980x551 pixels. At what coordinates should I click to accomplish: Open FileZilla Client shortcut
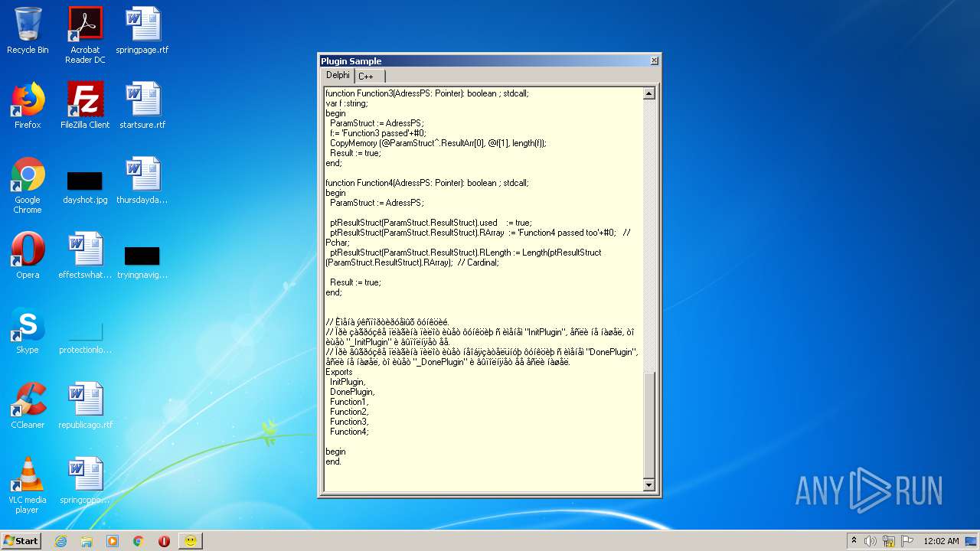pyautogui.click(x=85, y=106)
